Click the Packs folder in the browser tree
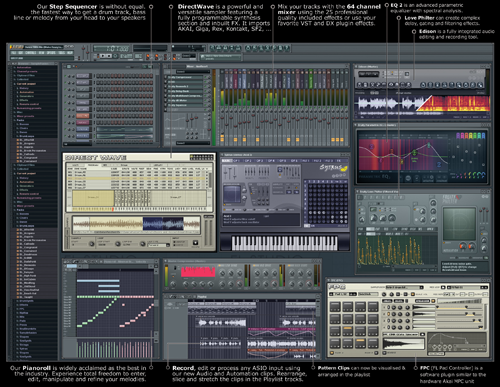The image size is (500, 387). [20, 120]
